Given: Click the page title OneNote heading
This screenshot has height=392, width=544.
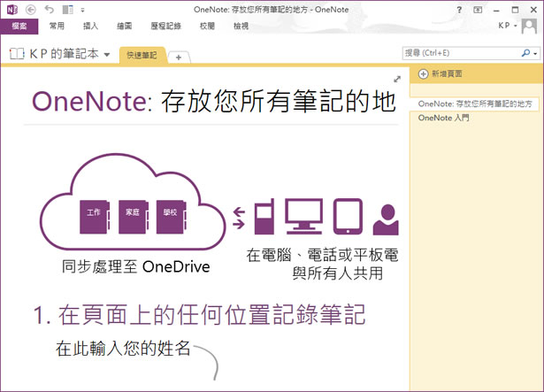Looking at the screenshot, I should (x=214, y=101).
